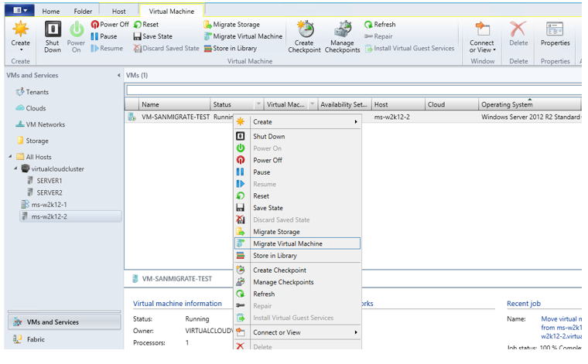Select VM-SANMIGRATE-TEST row in the list
The width and height of the screenshot is (588, 364).
pyautogui.click(x=175, y=117)
